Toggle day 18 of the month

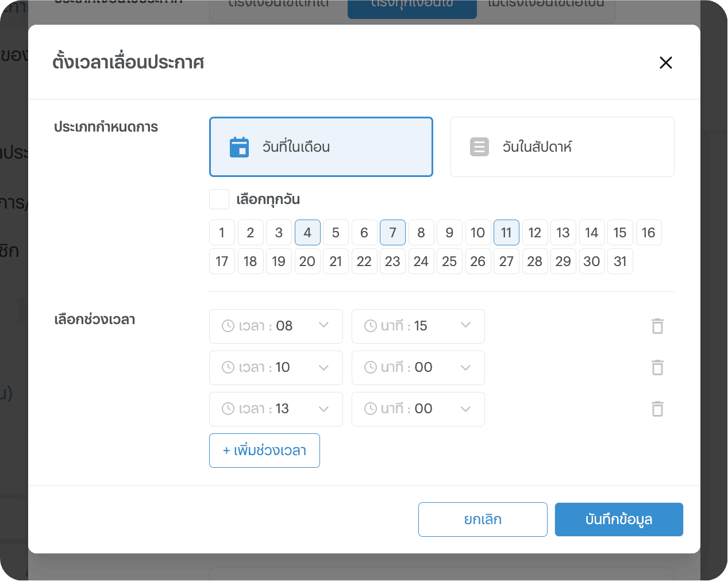(x=251, y=261)
